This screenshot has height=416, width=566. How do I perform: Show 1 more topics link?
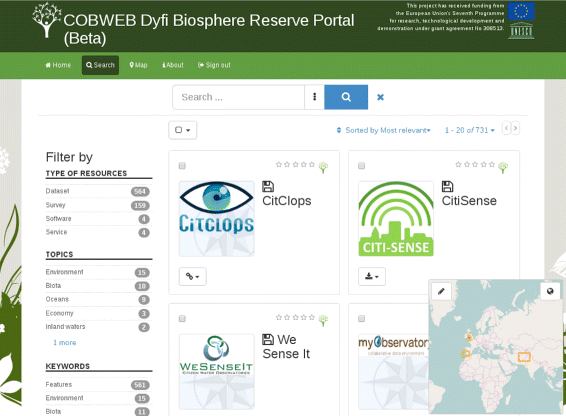[65, 343]
